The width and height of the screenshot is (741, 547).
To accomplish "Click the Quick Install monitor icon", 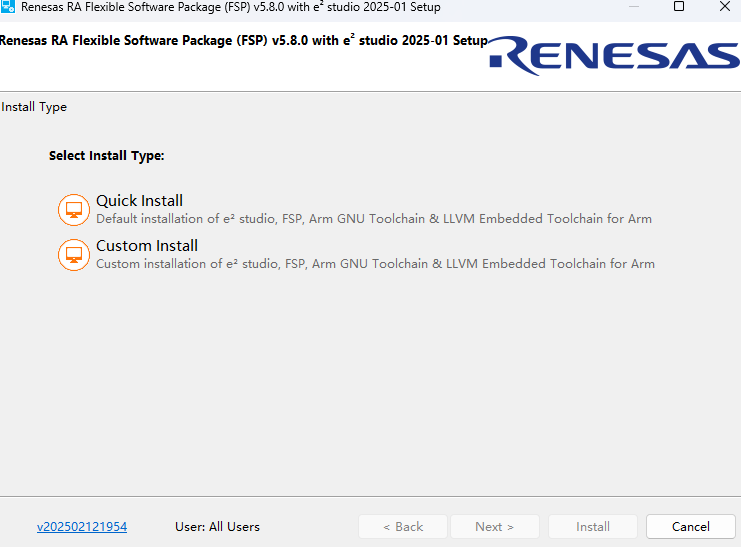I will click(x=74, y=210).
